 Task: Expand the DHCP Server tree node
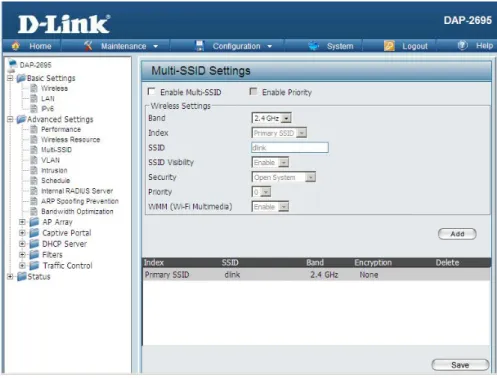tap(22, 244)
